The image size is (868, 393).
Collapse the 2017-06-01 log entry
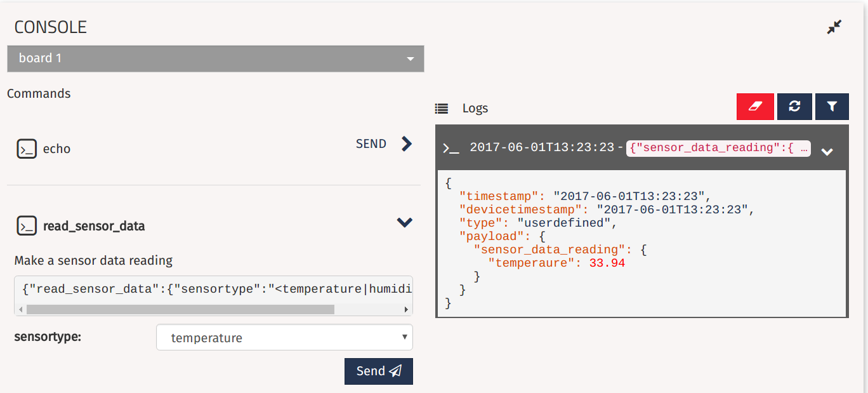point(826,152)
